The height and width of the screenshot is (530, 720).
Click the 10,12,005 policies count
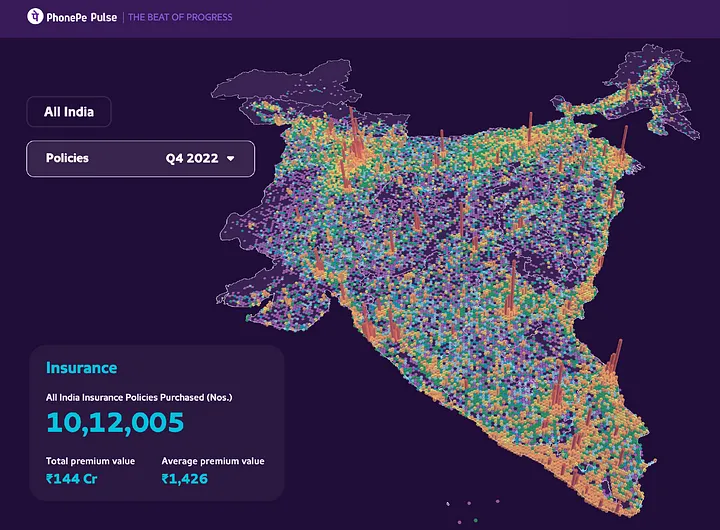[x=115, y=422]
